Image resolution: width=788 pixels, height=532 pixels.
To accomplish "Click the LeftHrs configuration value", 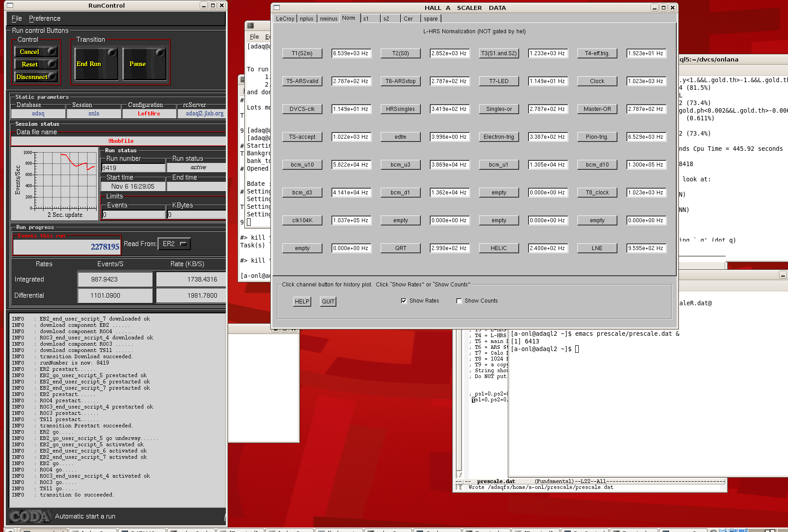I will 149,114.
